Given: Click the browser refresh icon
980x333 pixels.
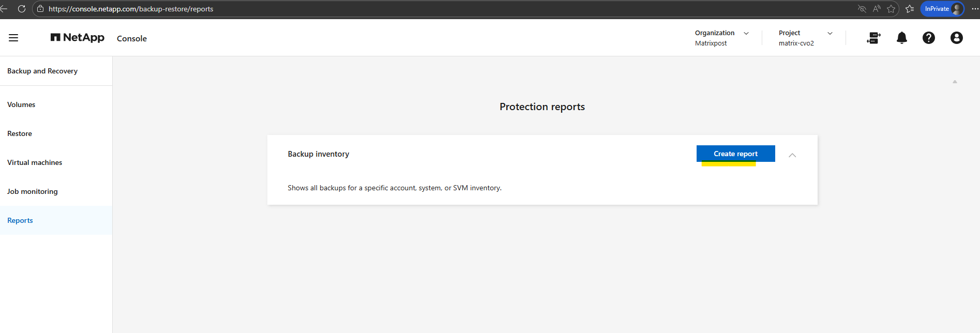Looking at the screenshot, I should [22, 9].
